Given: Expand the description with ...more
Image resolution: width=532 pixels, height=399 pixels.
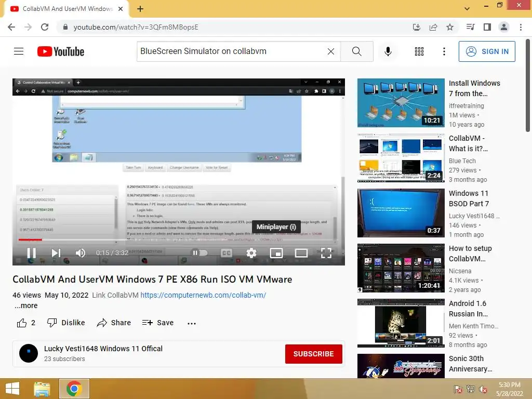Looking at the screenshot, I should click(26, 305).
